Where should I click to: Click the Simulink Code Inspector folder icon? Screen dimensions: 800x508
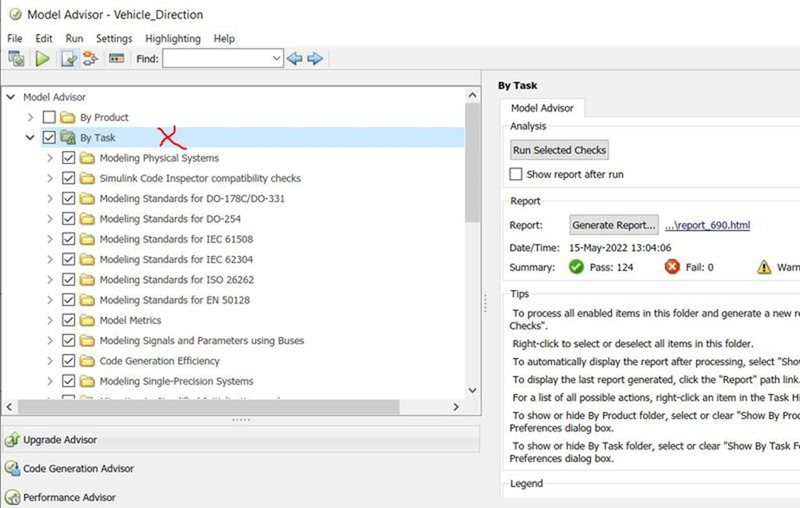coord(87,179)
